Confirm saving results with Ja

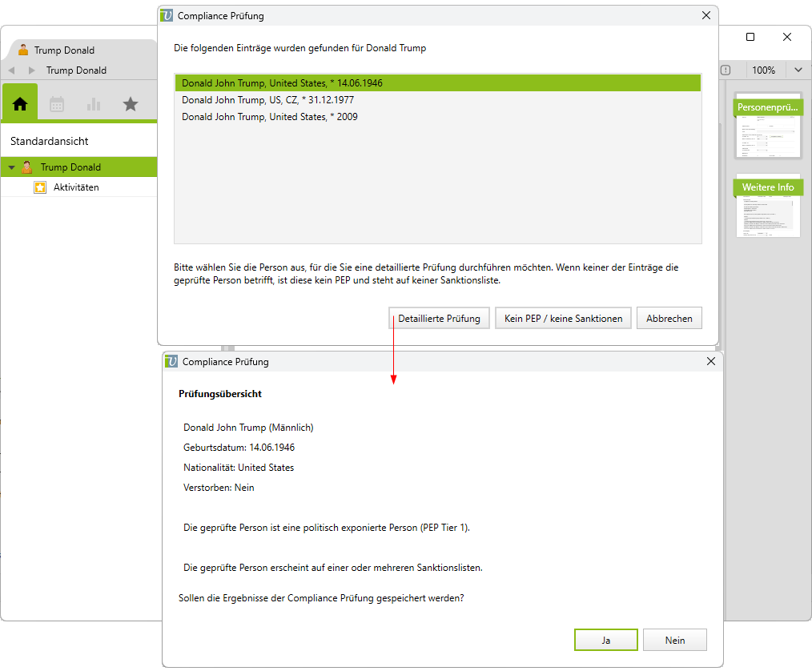(606, 640)
